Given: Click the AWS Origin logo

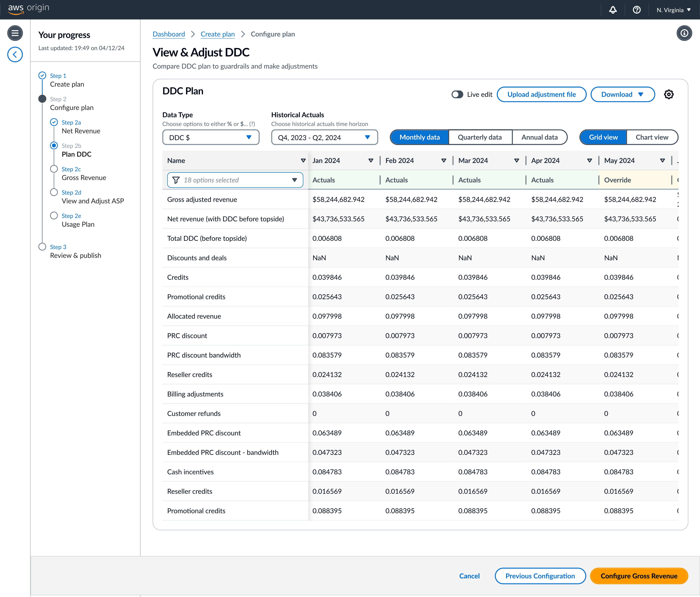Looking at the screenshot, I should point(28,9).
